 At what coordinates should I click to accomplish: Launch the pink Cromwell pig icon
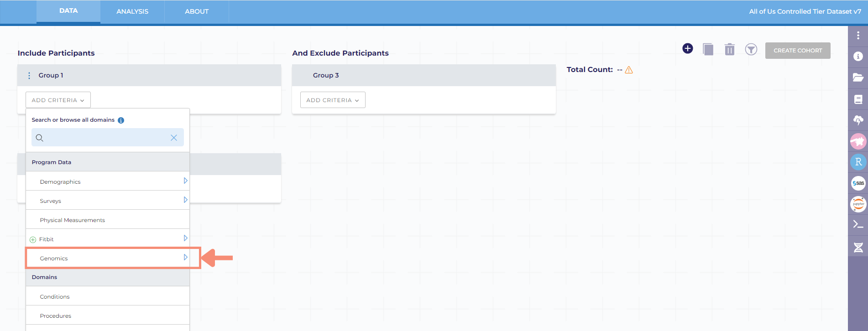click(858, 141)
